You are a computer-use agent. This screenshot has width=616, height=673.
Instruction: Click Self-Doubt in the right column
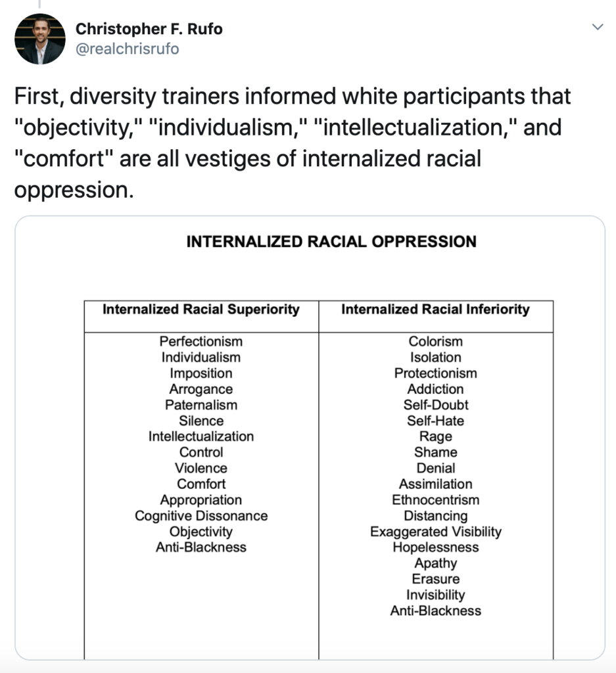tap(436, 405)
